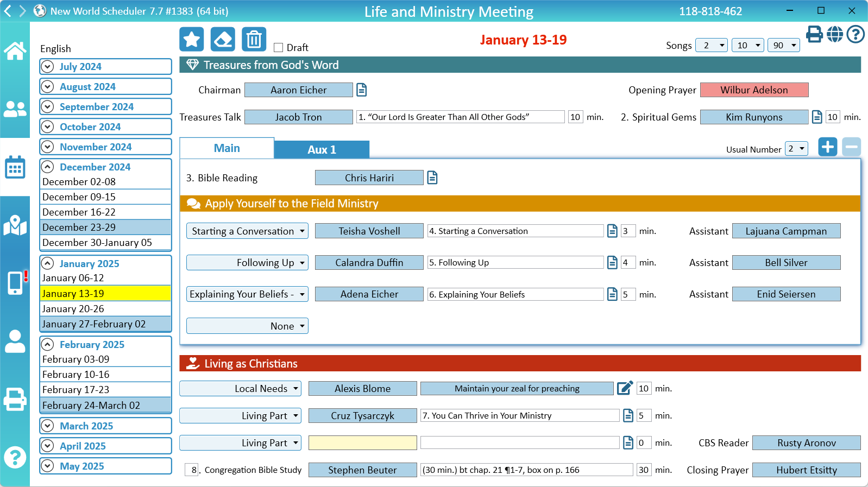The image size is (868, 487).
Task: Click Local Needs edit pencil icon
Action: [625, 388]
